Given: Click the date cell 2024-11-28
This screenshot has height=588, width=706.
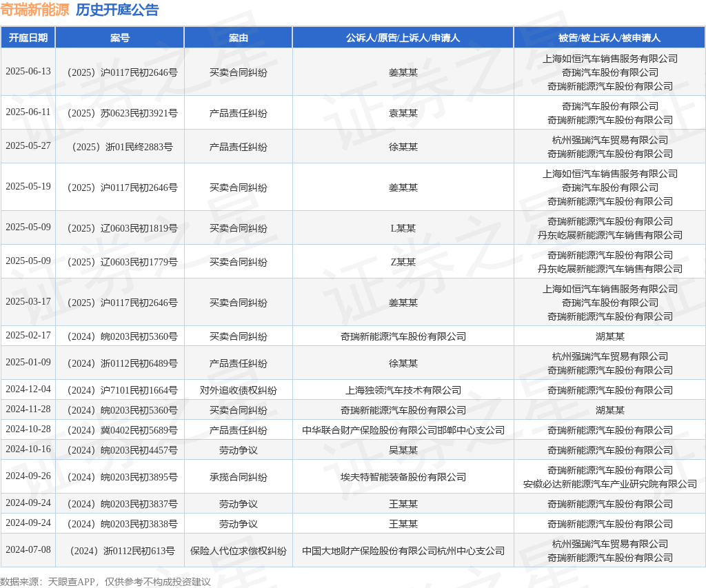Looking at the screenshot, I should coord(28,409).
